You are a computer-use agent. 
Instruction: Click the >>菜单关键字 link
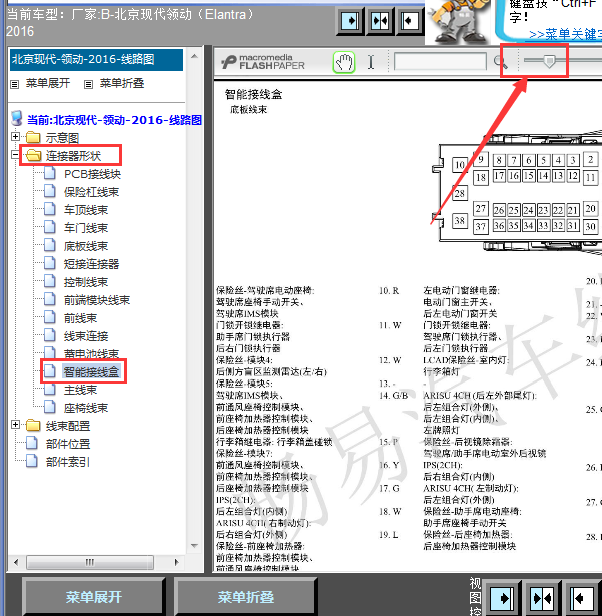[x=565, y=35]
